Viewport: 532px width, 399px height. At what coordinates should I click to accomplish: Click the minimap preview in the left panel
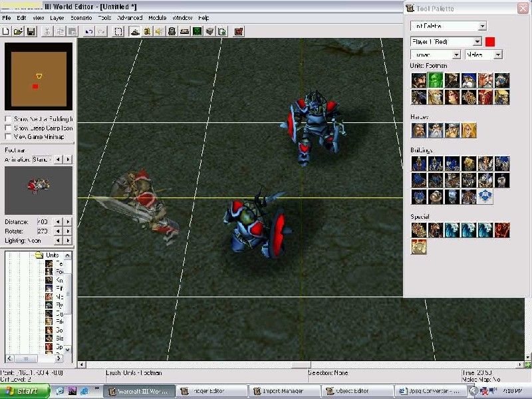click(x=39, y=76)
